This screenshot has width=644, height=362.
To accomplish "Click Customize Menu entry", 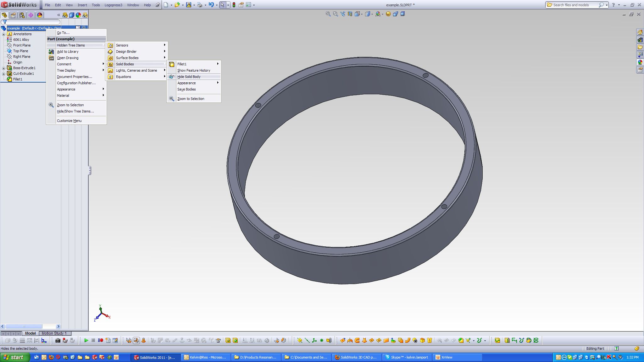I will tap(76, 121).
